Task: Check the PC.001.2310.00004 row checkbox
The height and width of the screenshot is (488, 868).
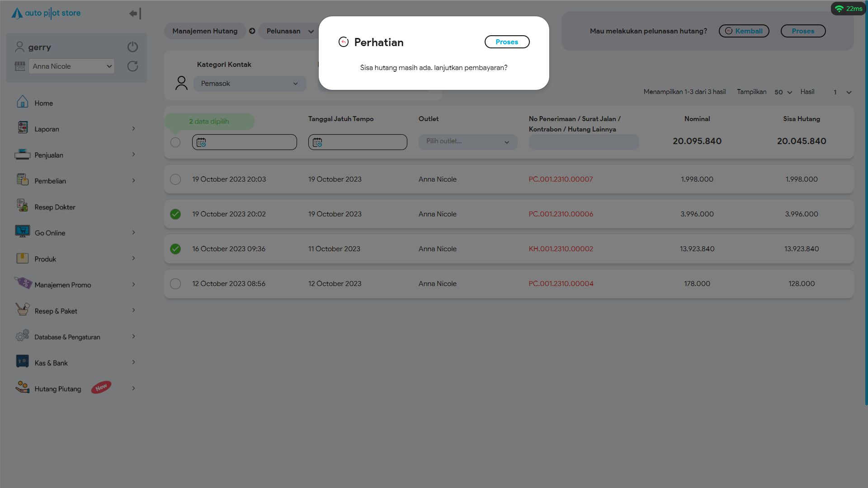Action: 175,284
